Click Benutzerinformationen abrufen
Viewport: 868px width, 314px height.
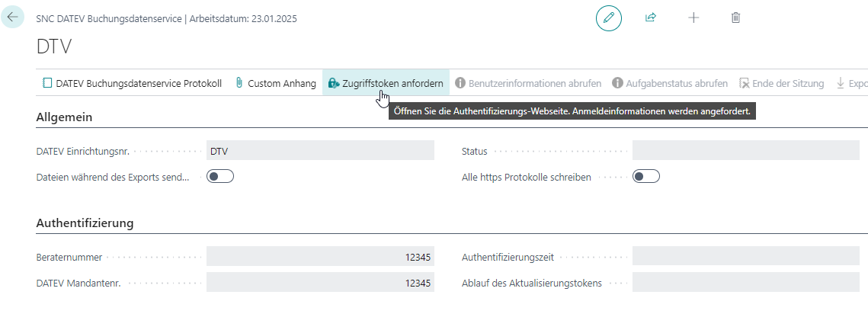click(x=528, y=83)
